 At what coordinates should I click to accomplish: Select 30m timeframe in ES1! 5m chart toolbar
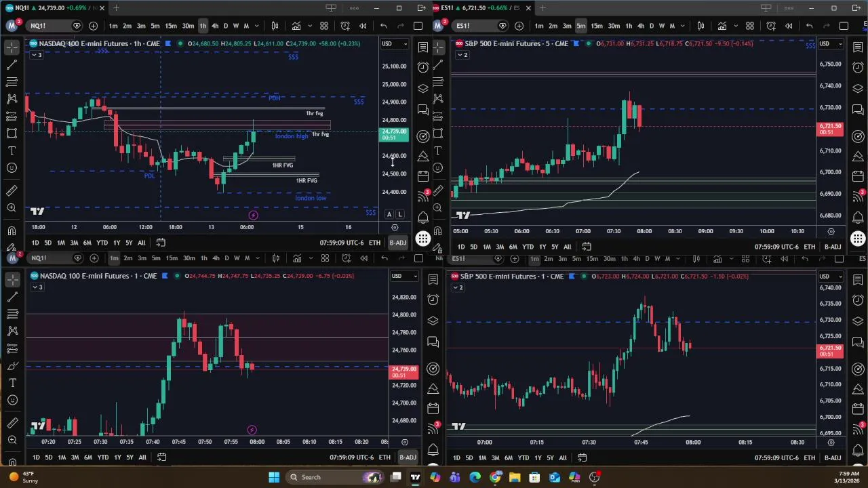[613, 26]
